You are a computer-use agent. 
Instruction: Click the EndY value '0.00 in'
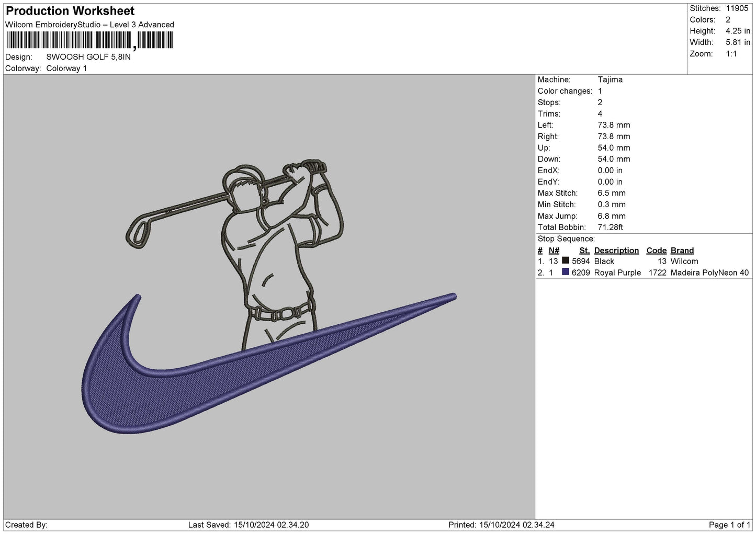[610, 182]
